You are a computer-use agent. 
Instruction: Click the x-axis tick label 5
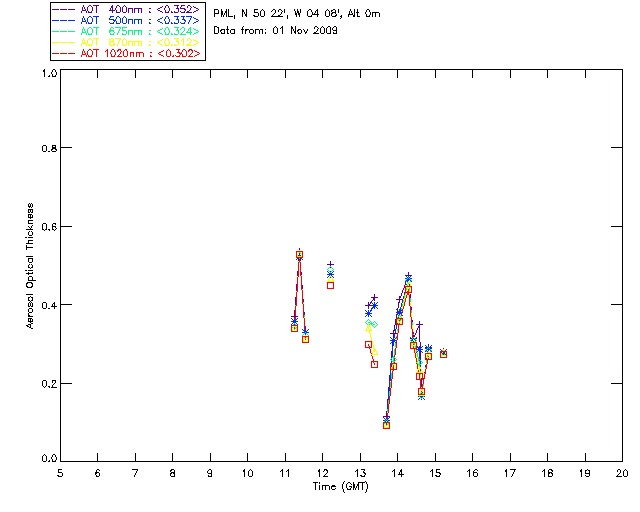60,474
